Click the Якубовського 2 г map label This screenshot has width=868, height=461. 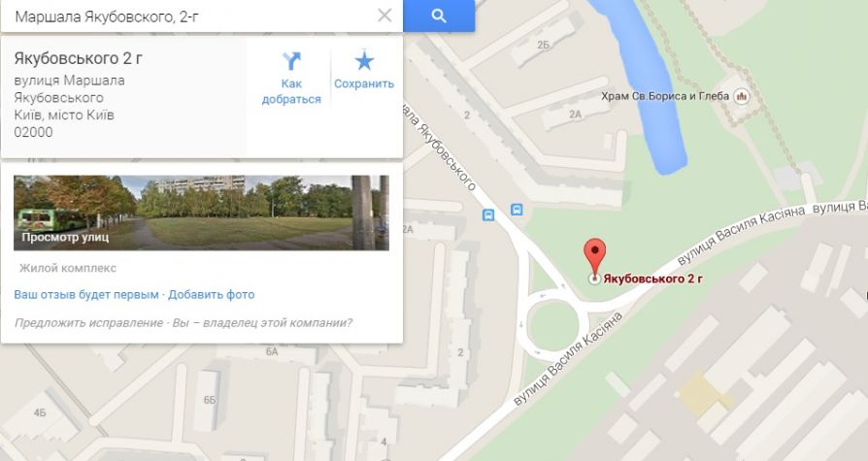pos(653,279)
